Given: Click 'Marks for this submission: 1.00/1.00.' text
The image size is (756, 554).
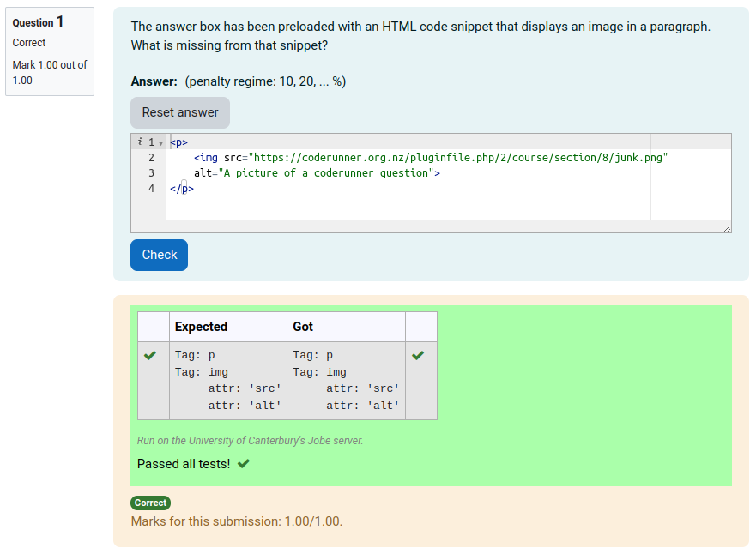Looking at the screenshot, I should tap(237, 521).
